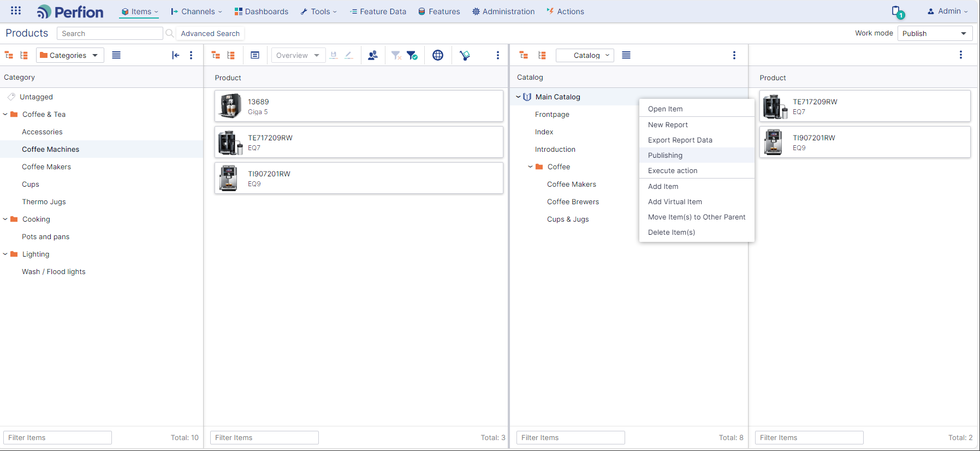This screenshot has height=451, width=980.
Task: Click the Advanced Search button
Action: (210, 33)
